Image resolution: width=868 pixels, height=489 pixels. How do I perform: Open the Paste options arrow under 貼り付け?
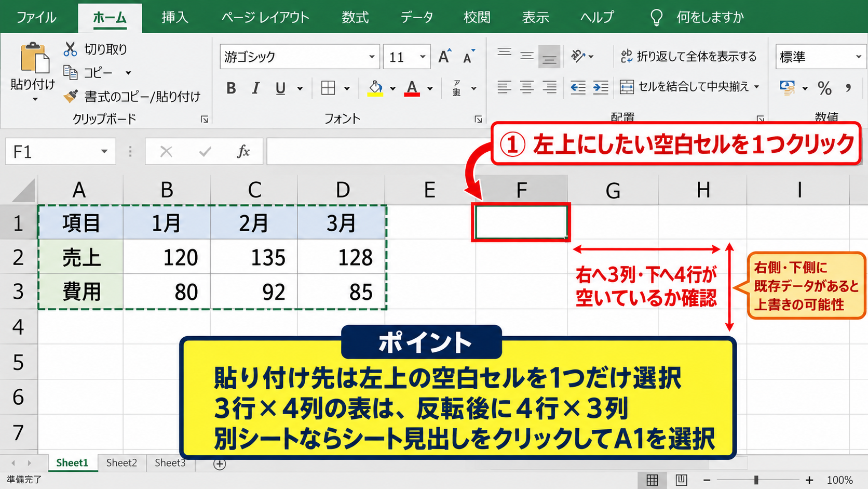(35, 99)
